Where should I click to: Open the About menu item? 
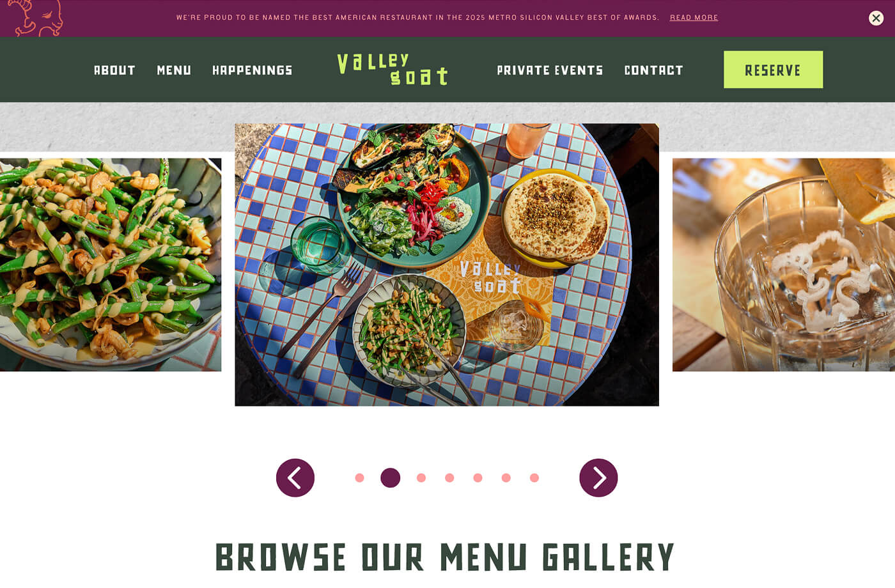pyautogui.click(x=114, y=70)
